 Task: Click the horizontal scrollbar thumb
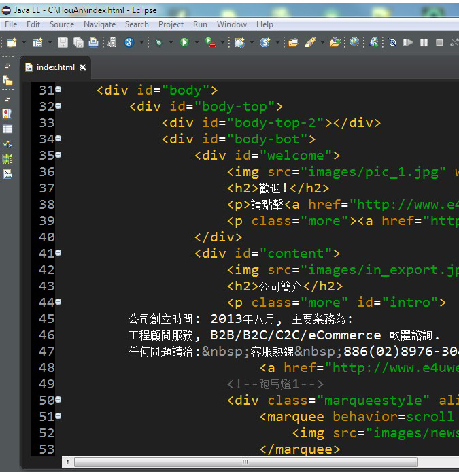coord(245,462)
